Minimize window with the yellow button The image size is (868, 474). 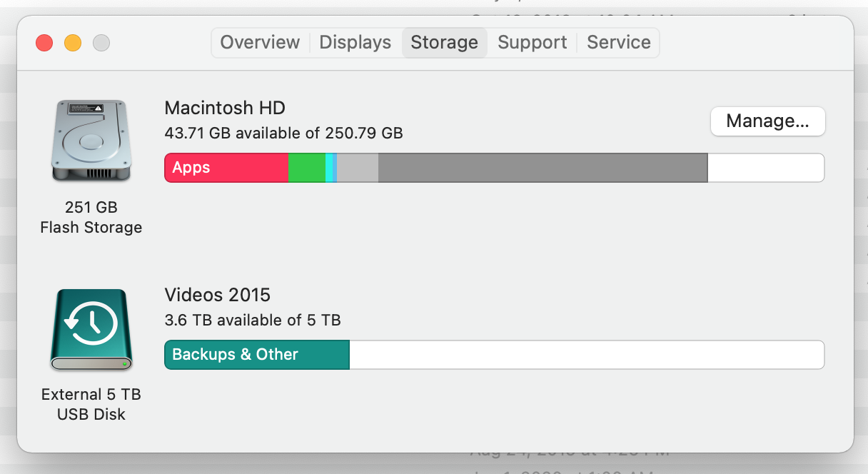tap(73, 43)
